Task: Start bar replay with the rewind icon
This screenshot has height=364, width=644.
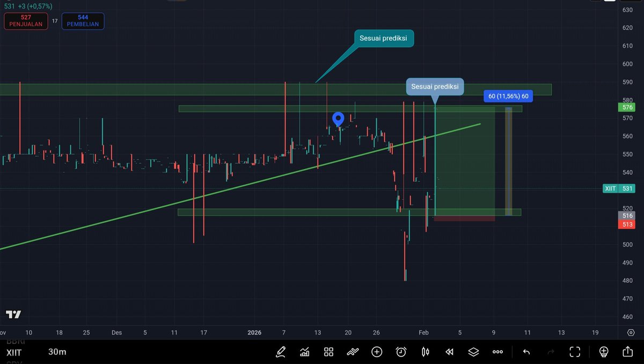Action: click(450, 352)
